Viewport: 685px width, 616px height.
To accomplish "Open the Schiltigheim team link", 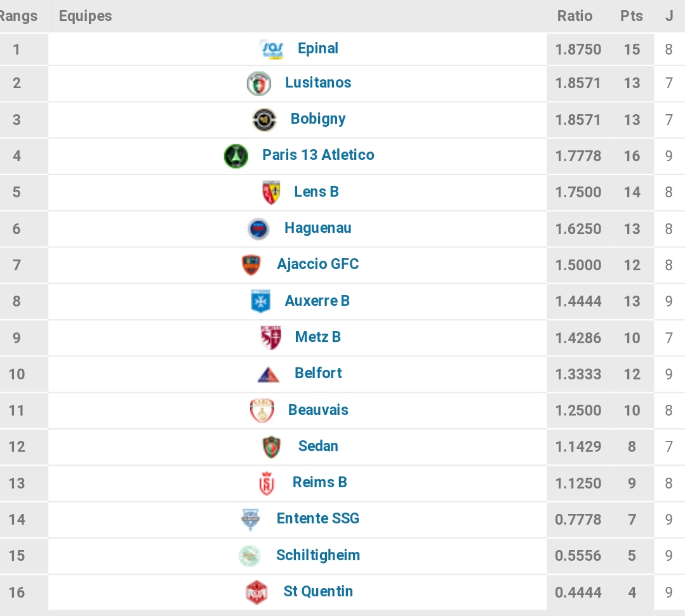I will (318, 555).
